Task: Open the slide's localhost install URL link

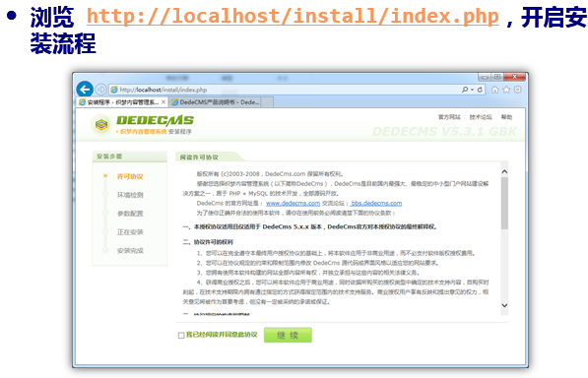Action: tap(293, 17)
